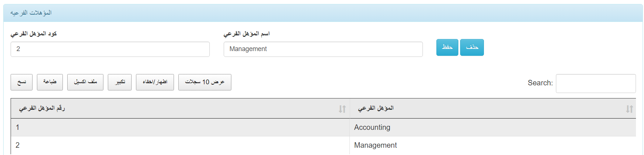The image size is (644, 155).
Task: Click the كود المؤهل الفرعي field label
Action: coord(34,34)
